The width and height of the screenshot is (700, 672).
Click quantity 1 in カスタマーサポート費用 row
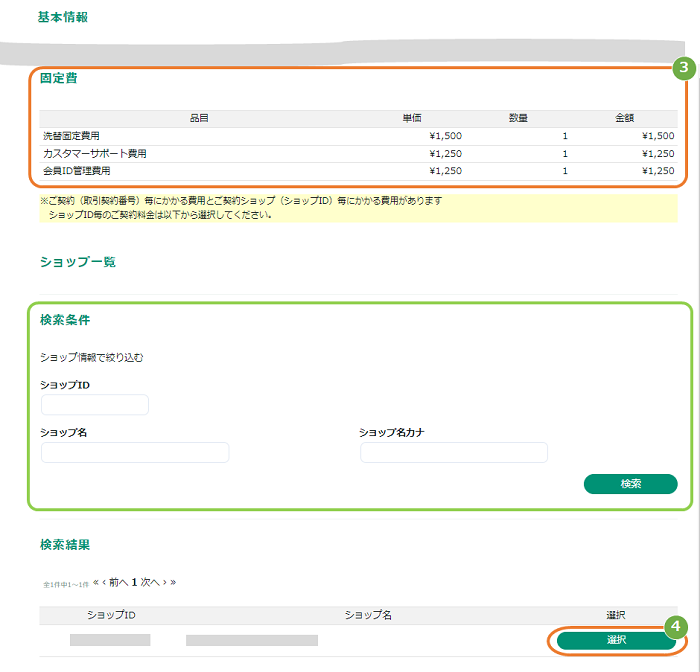[565, 154]
